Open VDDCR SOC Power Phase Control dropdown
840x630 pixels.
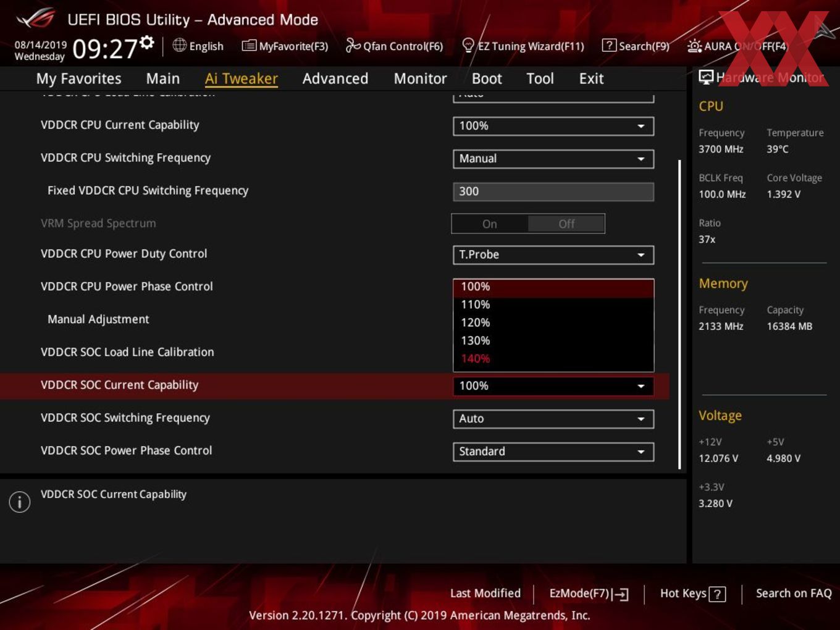tap(553, 451)
